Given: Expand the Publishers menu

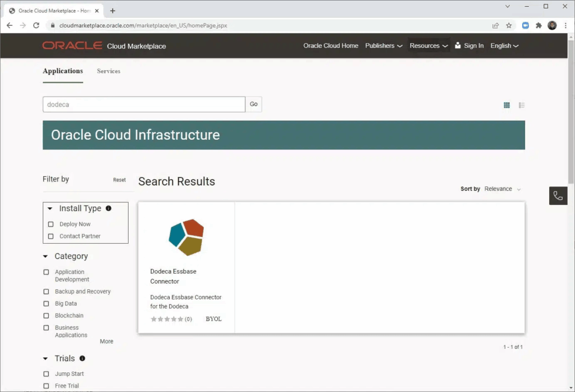Looking at the screenshot, I should point(384,46).
